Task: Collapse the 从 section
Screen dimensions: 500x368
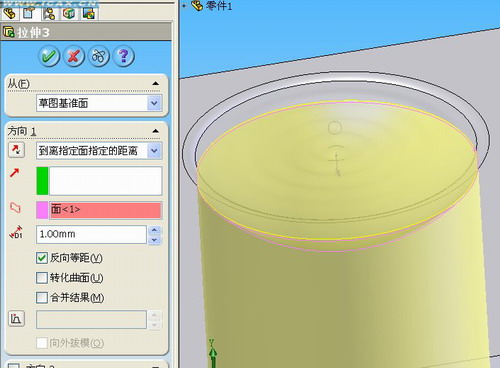Action: pyautogui.click(x=155, y=83)
